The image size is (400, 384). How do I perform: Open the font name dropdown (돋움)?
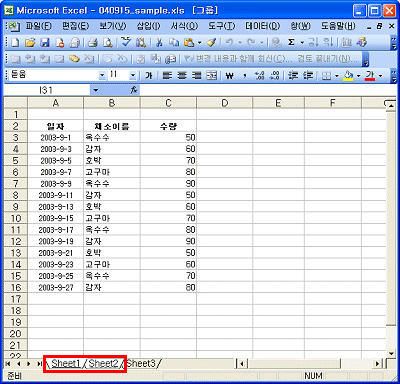click(x=102, y=76)
